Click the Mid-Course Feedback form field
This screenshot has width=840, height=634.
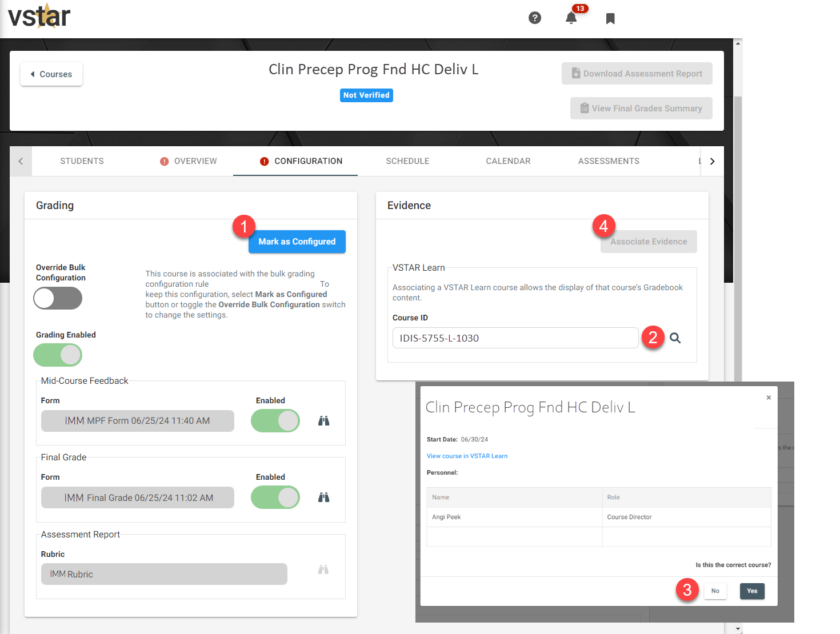click(x=138, y=421)
